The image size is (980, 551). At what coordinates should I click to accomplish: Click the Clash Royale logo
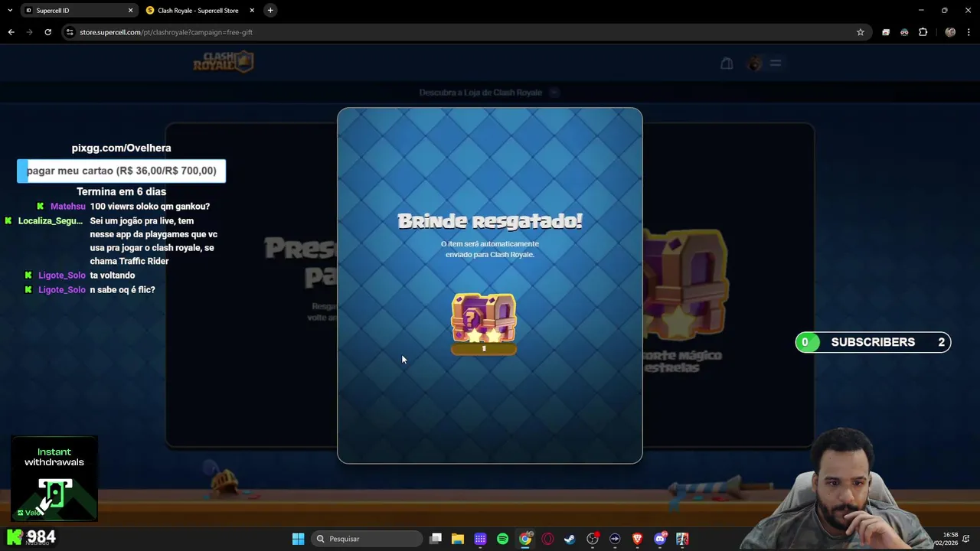click(x=223, y=62)
